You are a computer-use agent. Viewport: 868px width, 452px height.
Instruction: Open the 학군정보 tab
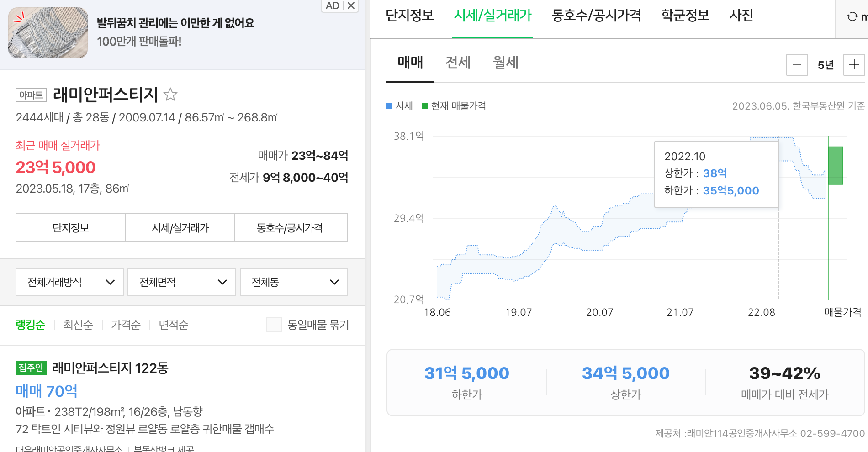(x=685, y=16)
